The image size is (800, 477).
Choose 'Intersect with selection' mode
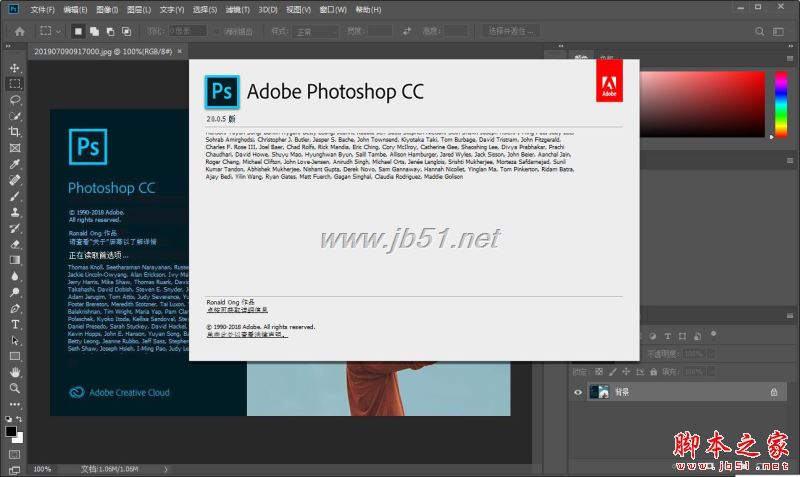tap(126, 32)
